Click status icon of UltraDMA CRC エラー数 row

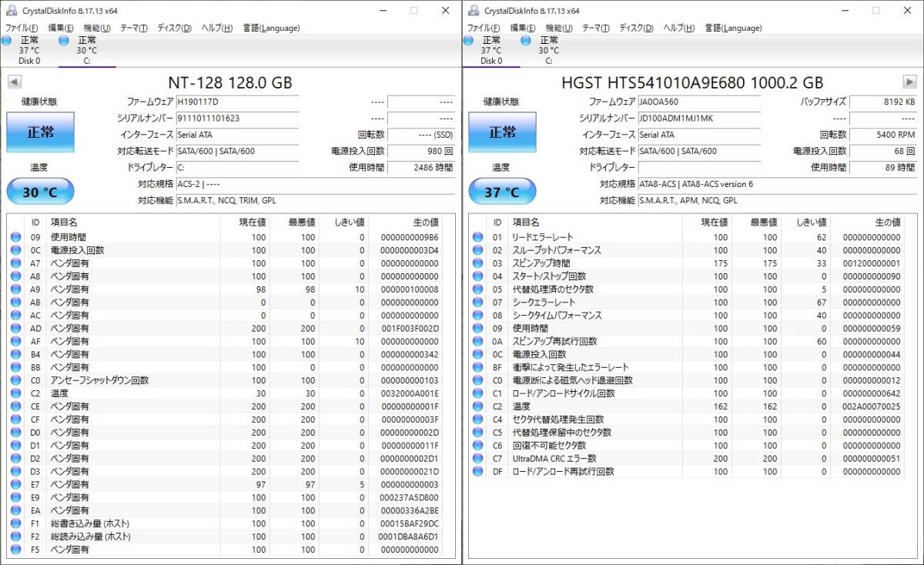pos(477,458)
